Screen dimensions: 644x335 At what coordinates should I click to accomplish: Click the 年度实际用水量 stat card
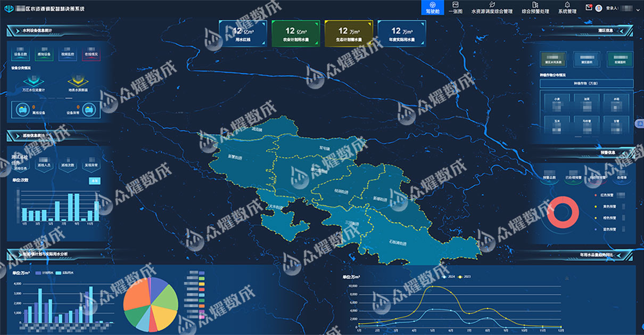pyautogui.click(x=402, y=34)
